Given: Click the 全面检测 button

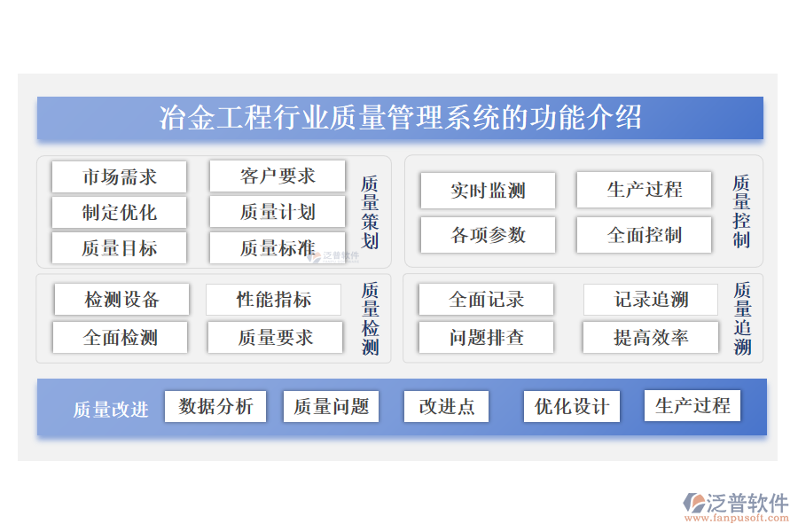Looking at the screenshot, I should (121, 337).
